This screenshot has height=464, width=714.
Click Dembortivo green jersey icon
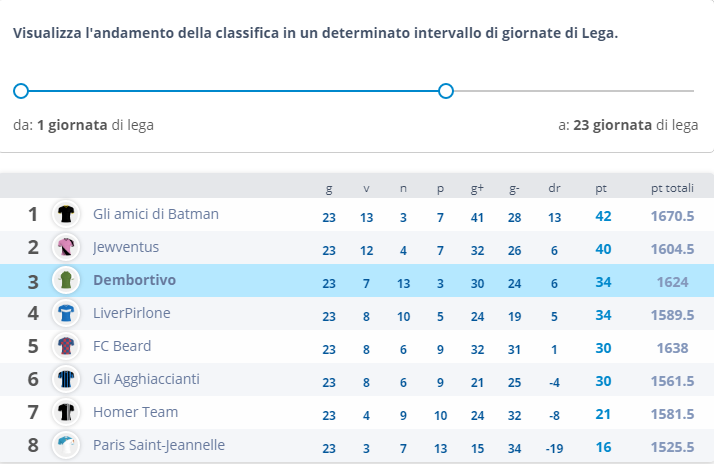point(66,280)
